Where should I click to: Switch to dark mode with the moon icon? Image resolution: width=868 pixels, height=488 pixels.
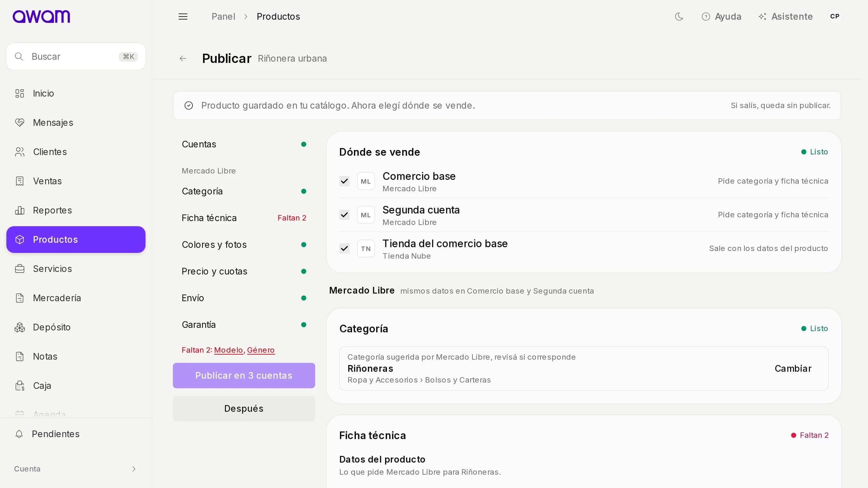point(679,17)
